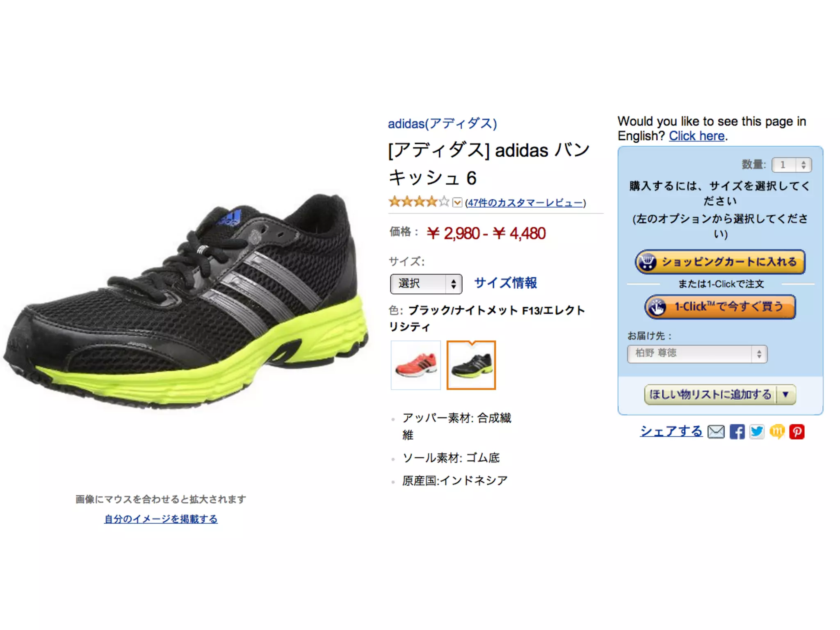Click the shopping cart icon on the add-to-cart button
This screenshot has width=840, height=630.
[x=648, y=262]
